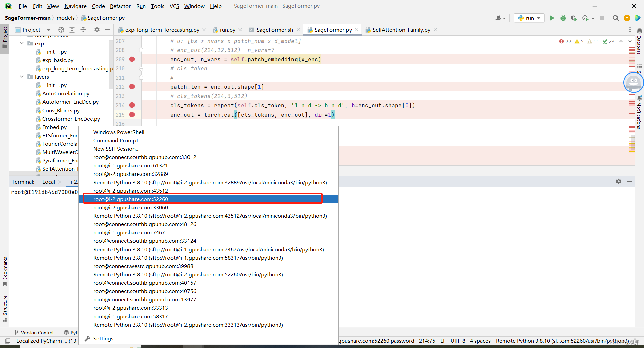Open user account dropdown arrow
Viewport: 644px width, 348px height.
click(x=504, y=18)
